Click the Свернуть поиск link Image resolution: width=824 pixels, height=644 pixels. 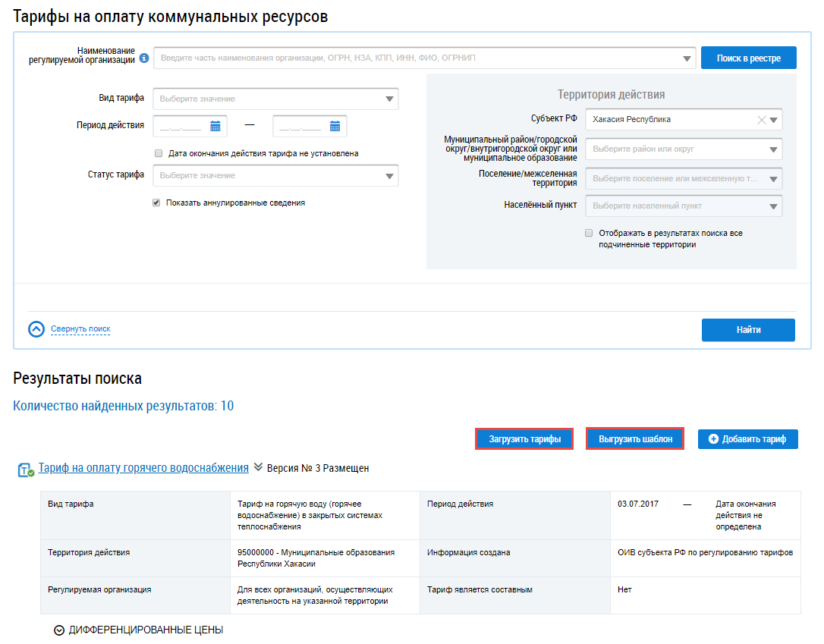click(x=80, y=329)
